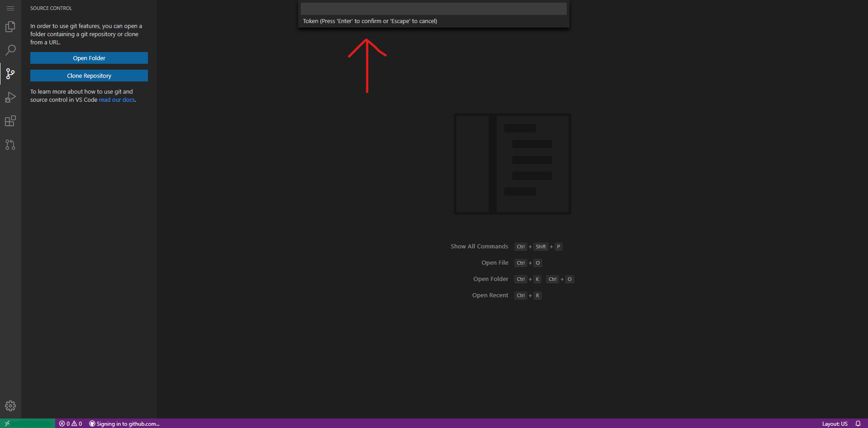The height and width of the screenshot is (428, 868).
Task: Select the Source Control view icon
Action: coord(10,74)
